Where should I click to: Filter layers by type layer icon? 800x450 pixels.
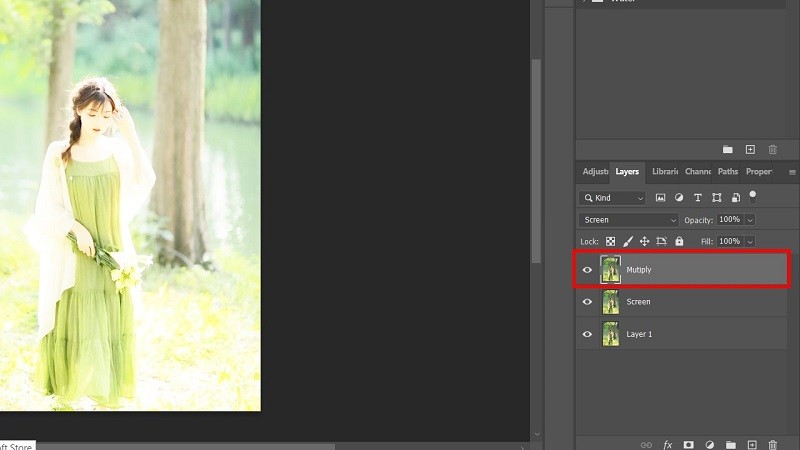697,197
